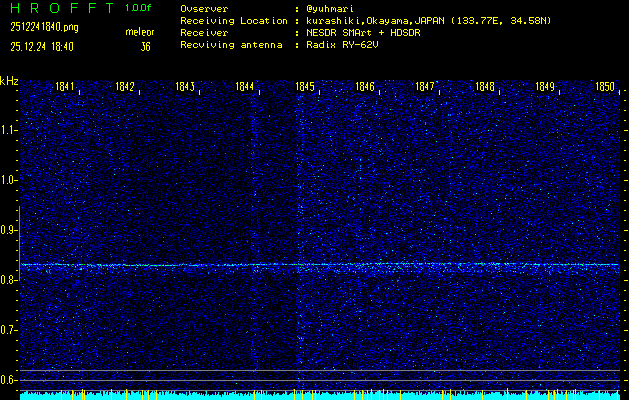Select the file name 2512241840.png
The image size is (629, 400).
45,27
